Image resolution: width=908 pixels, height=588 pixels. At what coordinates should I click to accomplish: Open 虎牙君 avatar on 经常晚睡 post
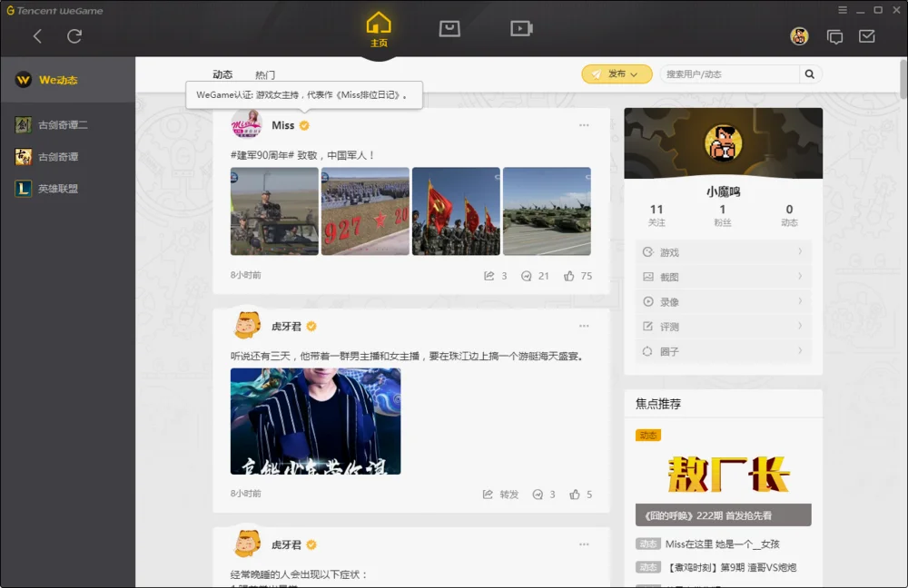click(247, 544)
